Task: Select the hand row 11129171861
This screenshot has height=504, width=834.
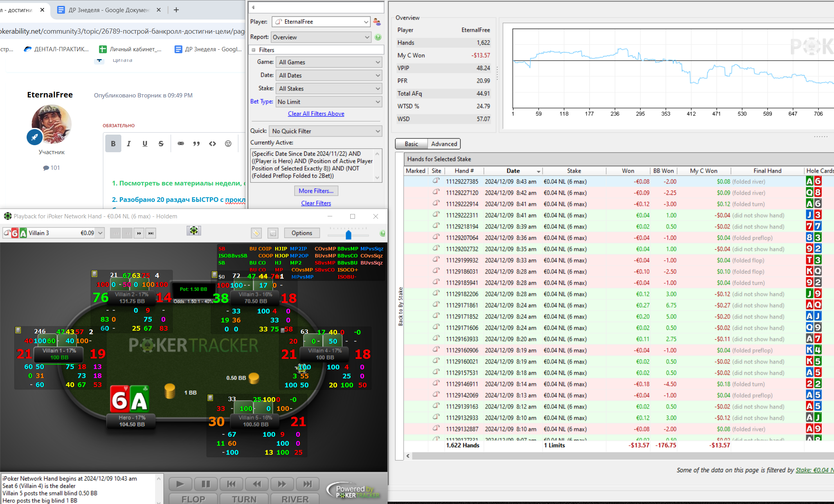Action: coord(618,305)
